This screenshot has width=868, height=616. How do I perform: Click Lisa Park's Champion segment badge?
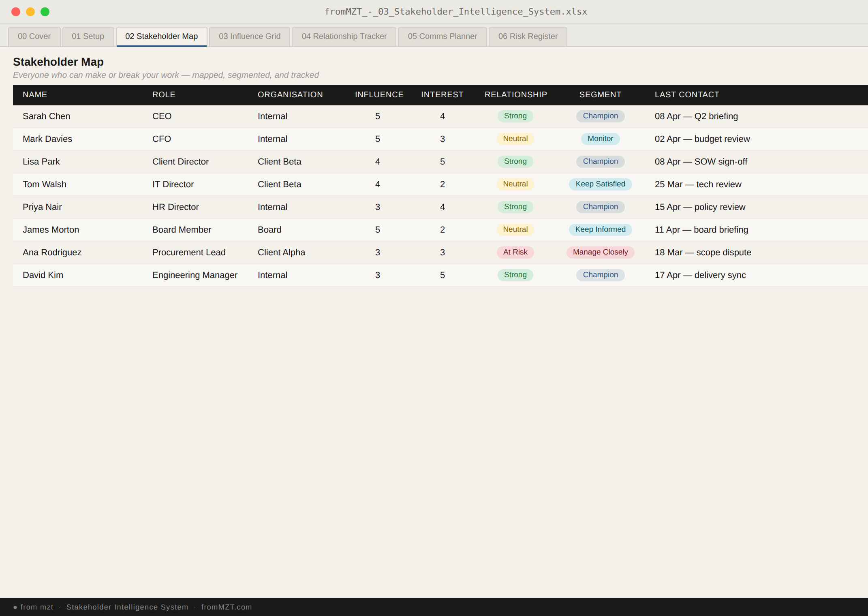pyautogui.click(x=601, y=161)
